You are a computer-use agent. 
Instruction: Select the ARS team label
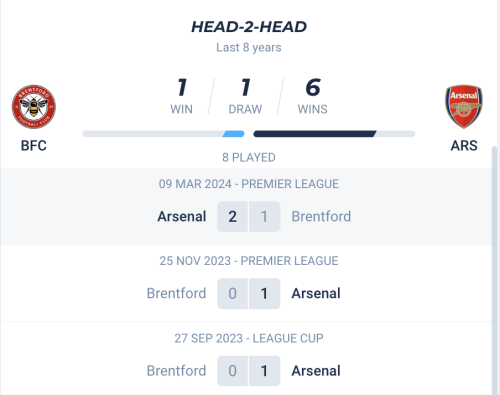[x=464, y=146]
